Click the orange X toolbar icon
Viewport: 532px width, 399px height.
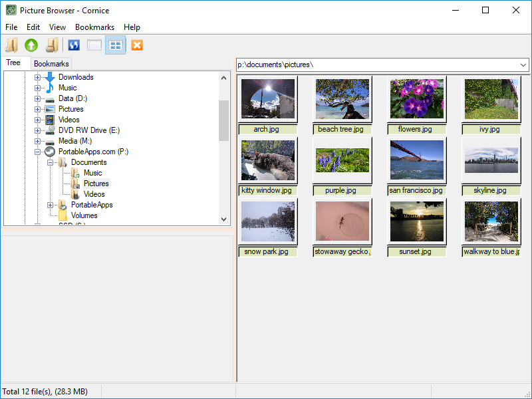tap(137, 45)
